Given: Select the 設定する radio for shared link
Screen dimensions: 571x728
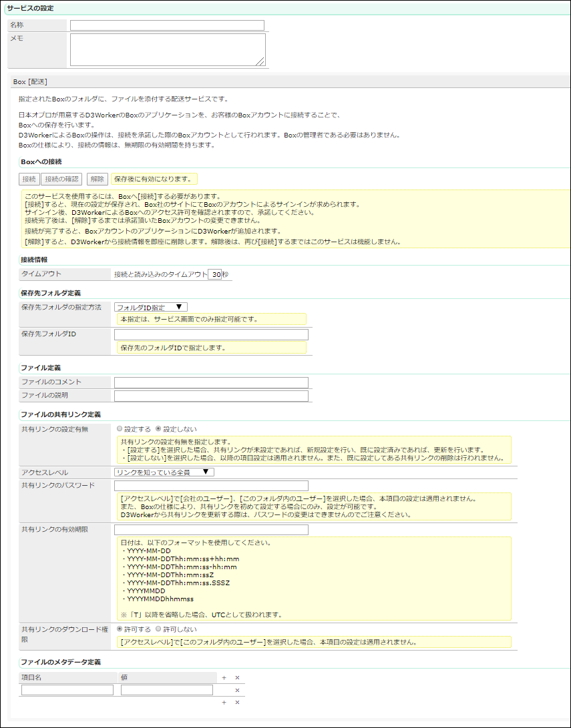Looking at the screenshot, I should pyautogui.click(x=120, y=429).
